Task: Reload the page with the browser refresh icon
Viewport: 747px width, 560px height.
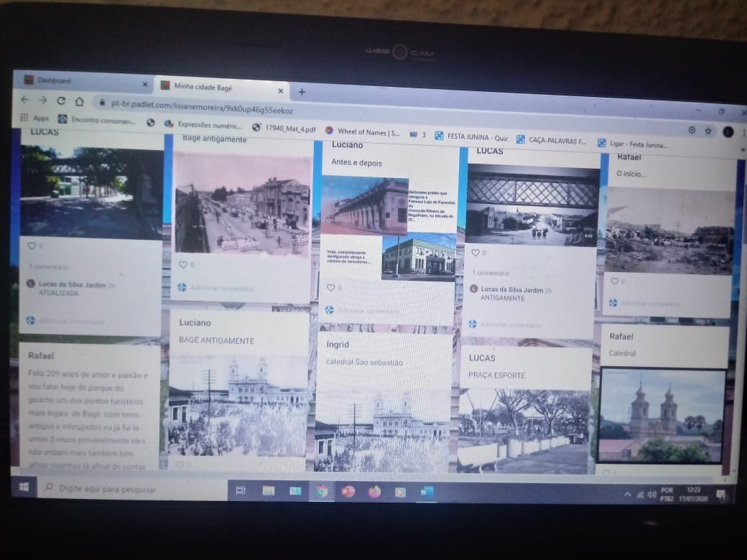Action: (x=61, y=101)
